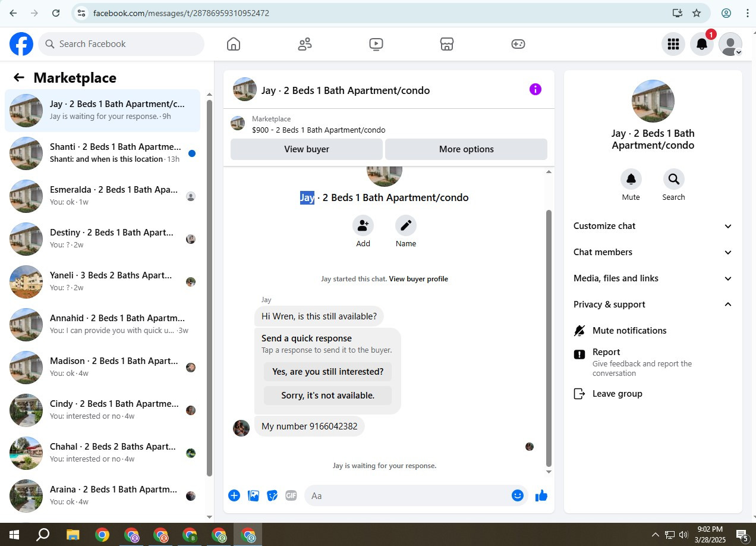The image size is (756, 546).
Task: Mute chat with bell icon in right panel
Action: click(x=631, y=179)
